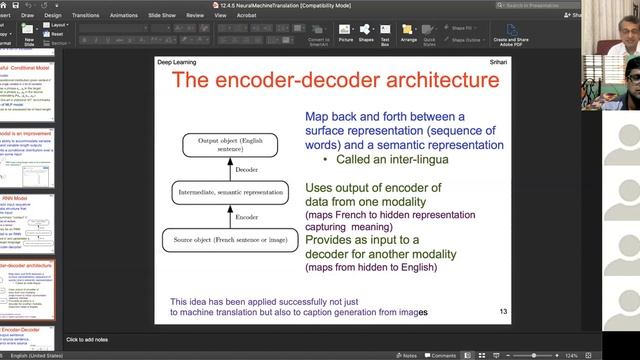Screen dimensions: 640x360
Task: Open the Shapes dropdown arrow
Action: click(373, 29)
